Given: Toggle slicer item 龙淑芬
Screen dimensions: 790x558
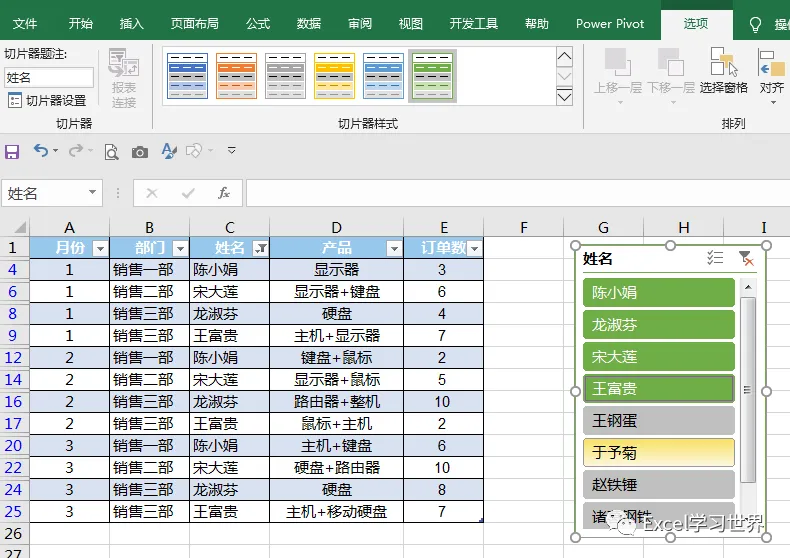Looking at the screenshot, I should [x=659, y=325].
